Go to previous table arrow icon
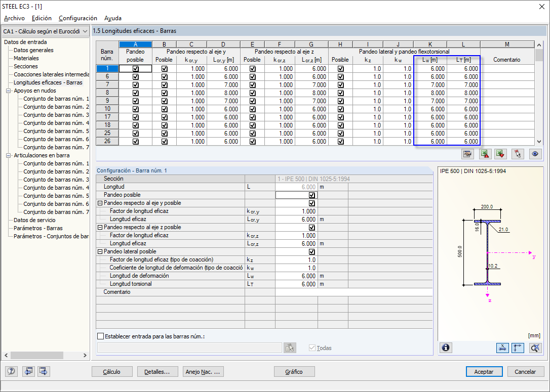550x392 pixels. point(28,371)
